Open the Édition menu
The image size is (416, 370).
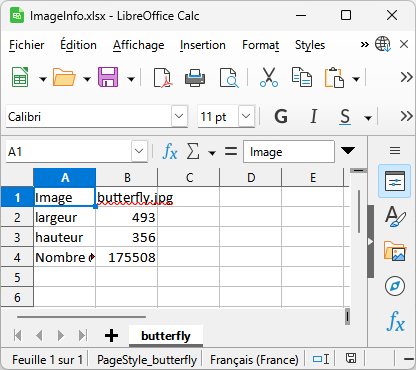[x=78, y=45]
